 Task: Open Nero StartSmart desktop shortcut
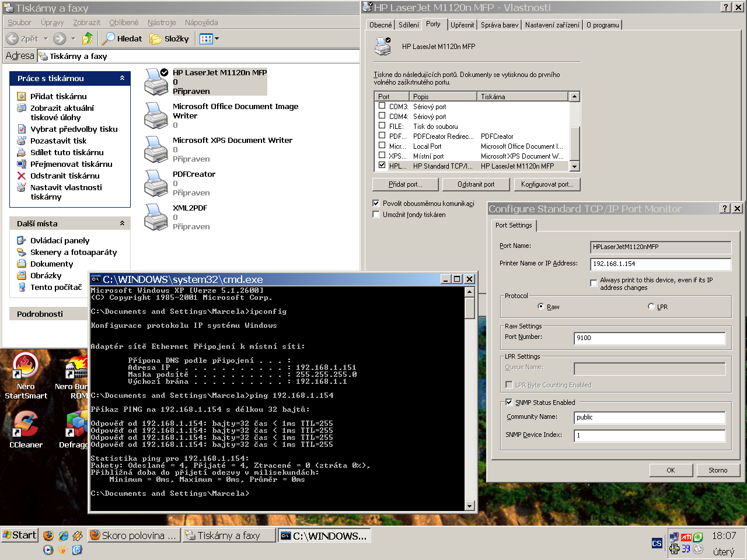[26, 376]
